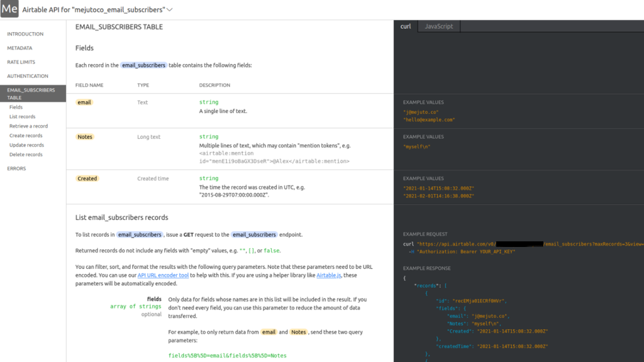Select the curl code tab
644x362 pixels.
tap(405, 26)
